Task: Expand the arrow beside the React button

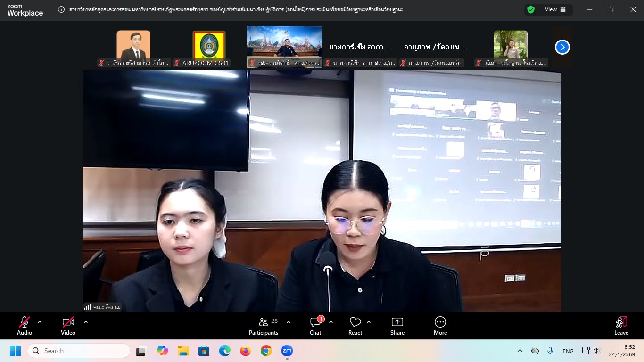Action: coord(369,322)
